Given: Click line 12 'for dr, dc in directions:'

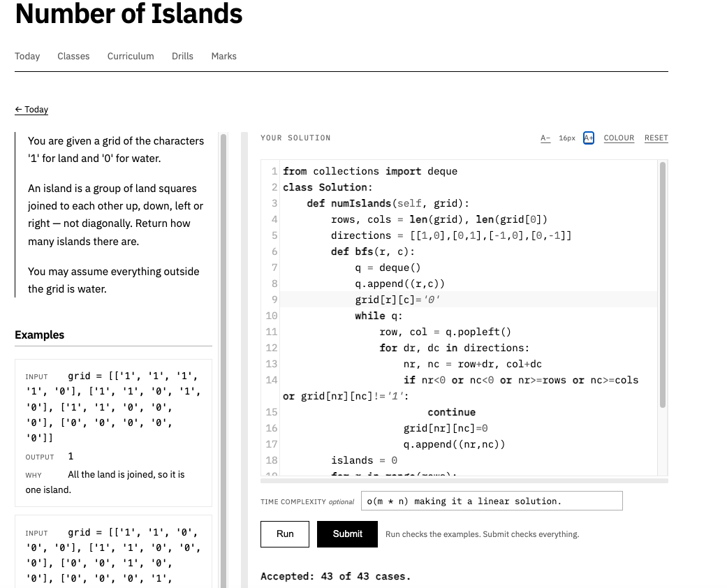Looking at the screenshot, I should (x=455, y=348).
